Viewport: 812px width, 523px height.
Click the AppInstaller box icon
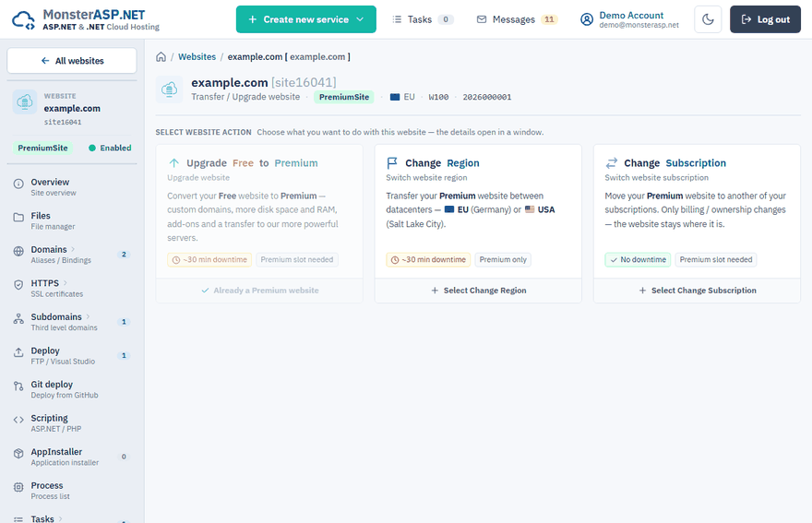18,453
